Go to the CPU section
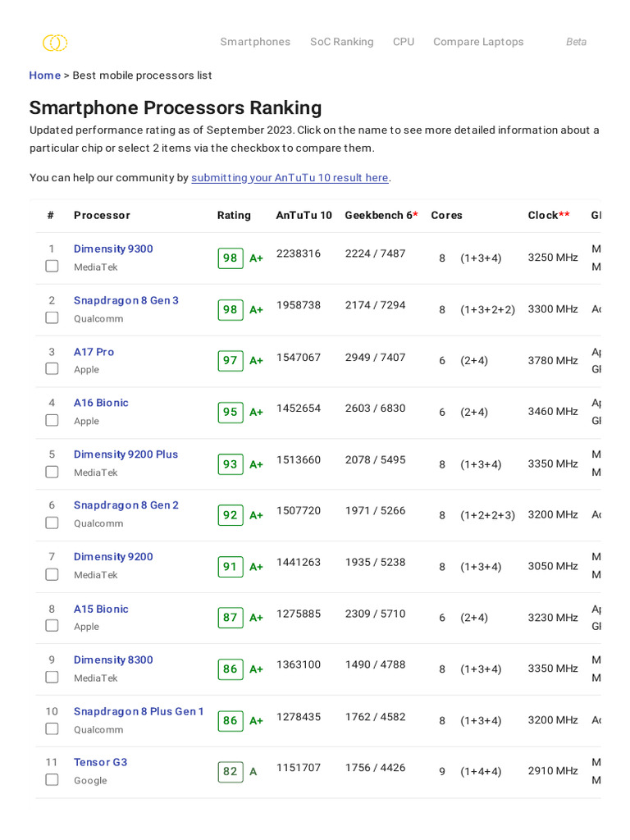This screenshot has width=630, height=840. coord(404,42)
